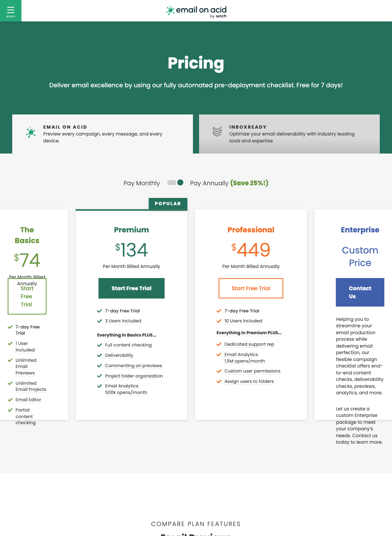Click the InboxReady stacked layers icon

217,132
